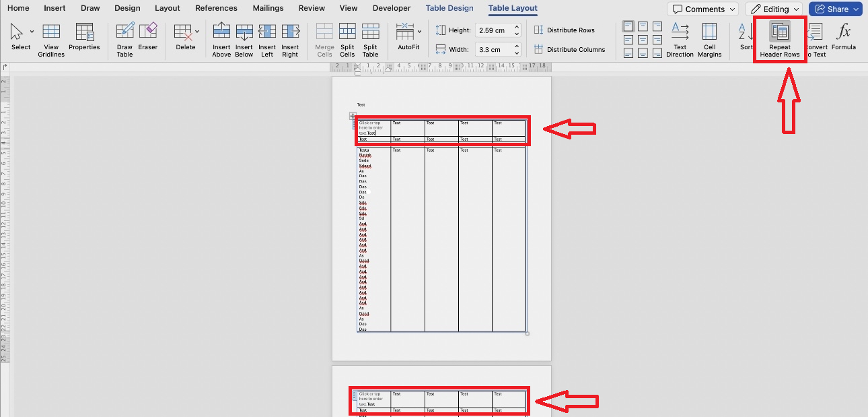
Task: Click the Width value field
Action: pyautogui.click(x=493, y=49)
